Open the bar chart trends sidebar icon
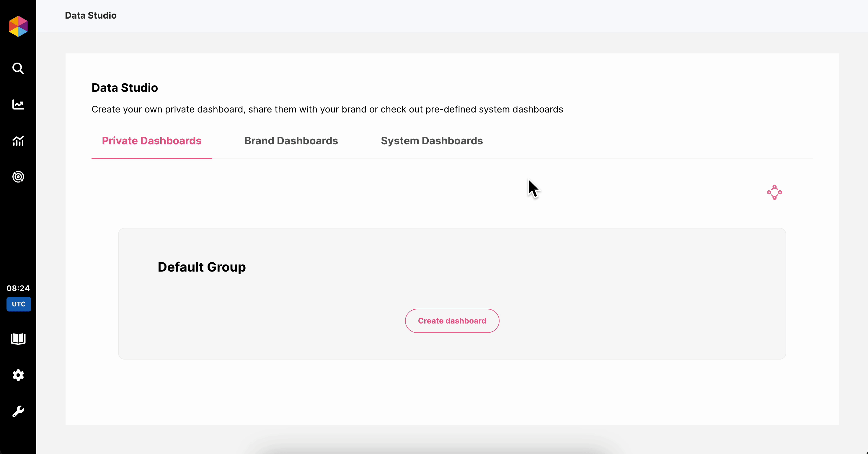Screen dimensions: 868x454 (x=18, y=141)
